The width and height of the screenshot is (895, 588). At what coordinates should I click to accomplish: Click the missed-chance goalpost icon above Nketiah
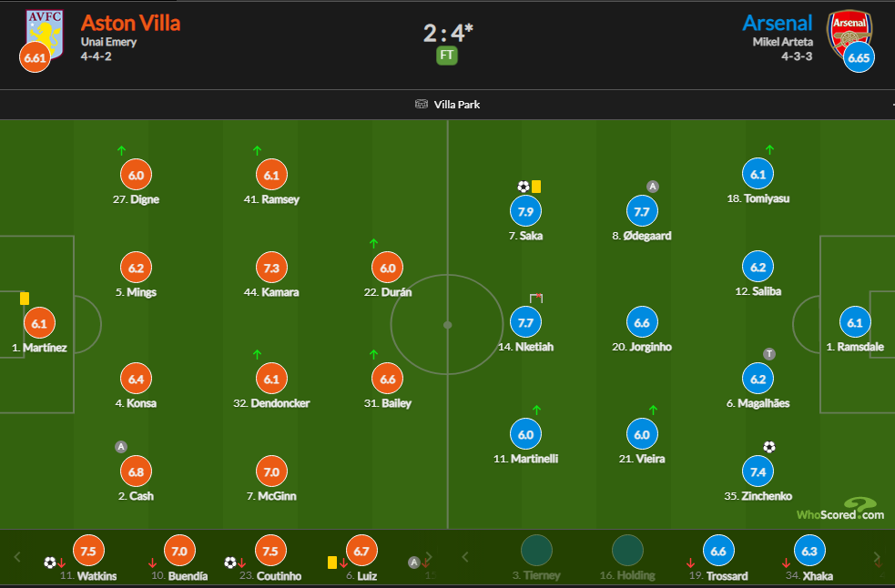(x=536, y=298)
